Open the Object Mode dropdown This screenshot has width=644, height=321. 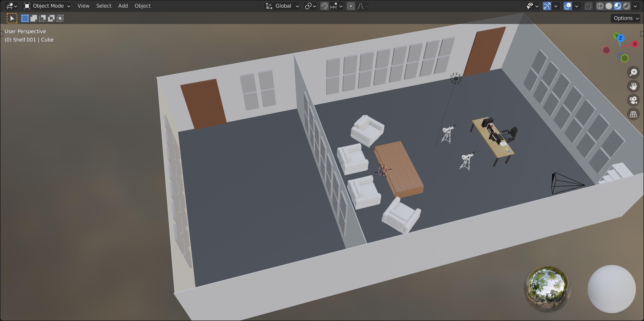(x=47, y=6)
